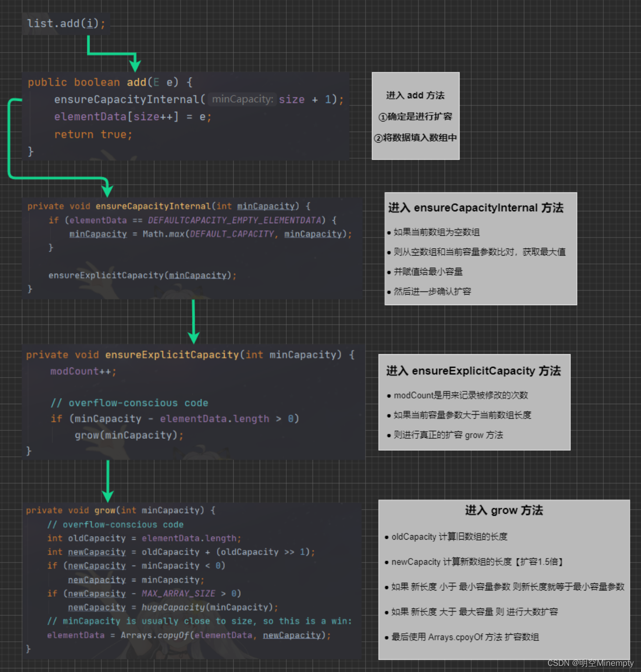Click the 'newCapacity = minCapacity;' line
This screenshot has width=641, height=672.
[x=136, y=580]
